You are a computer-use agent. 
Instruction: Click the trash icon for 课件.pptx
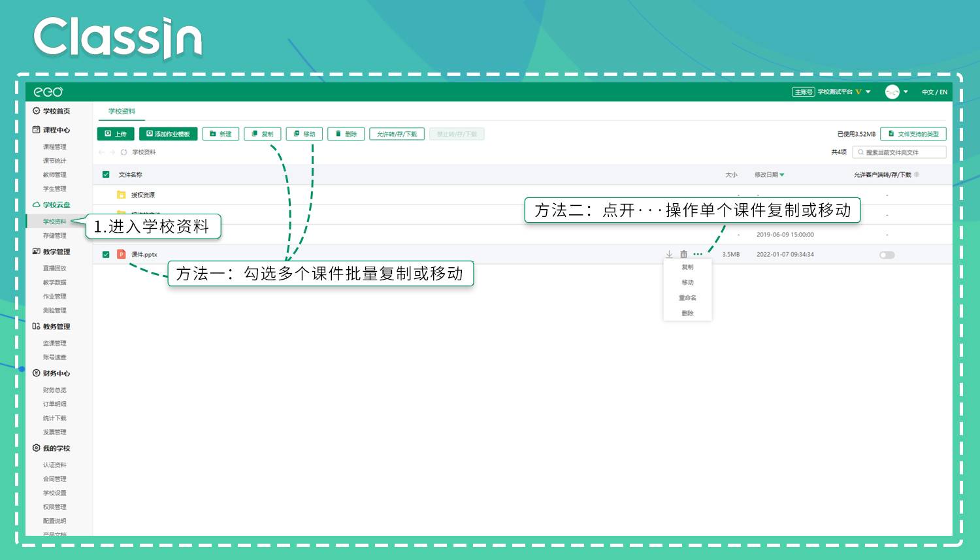pyautogui.click(x=683, y=254)
